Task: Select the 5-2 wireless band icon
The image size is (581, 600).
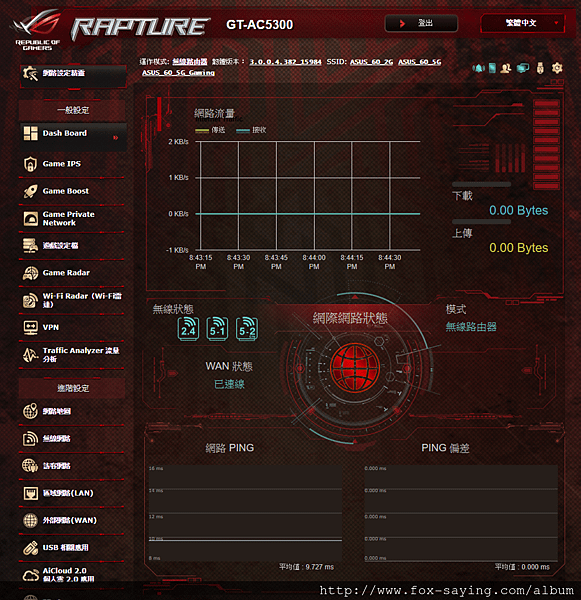Action: (247, 328)
